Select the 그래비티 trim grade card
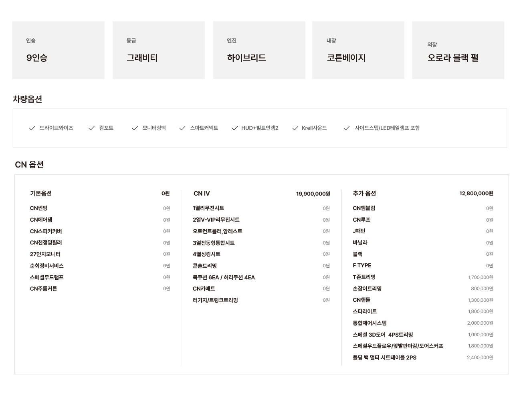521x420 pixels. (x=158, y=50)
